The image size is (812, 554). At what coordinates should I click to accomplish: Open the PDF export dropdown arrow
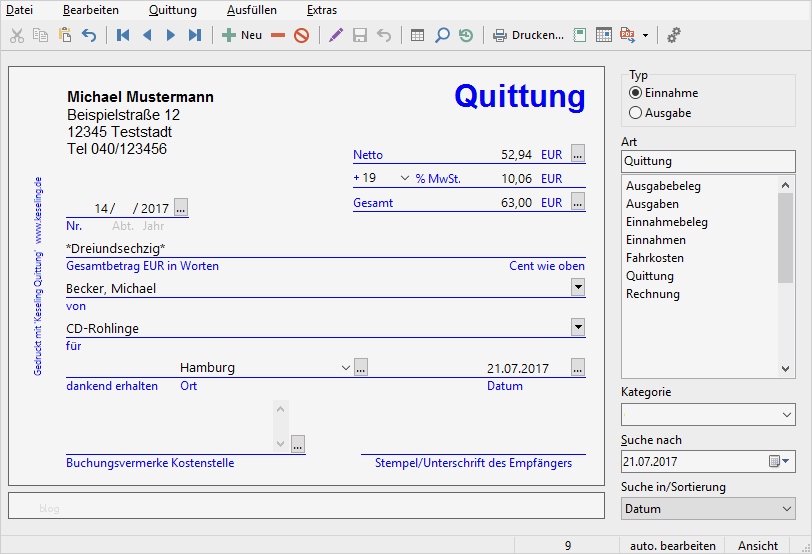coord(645,35)
